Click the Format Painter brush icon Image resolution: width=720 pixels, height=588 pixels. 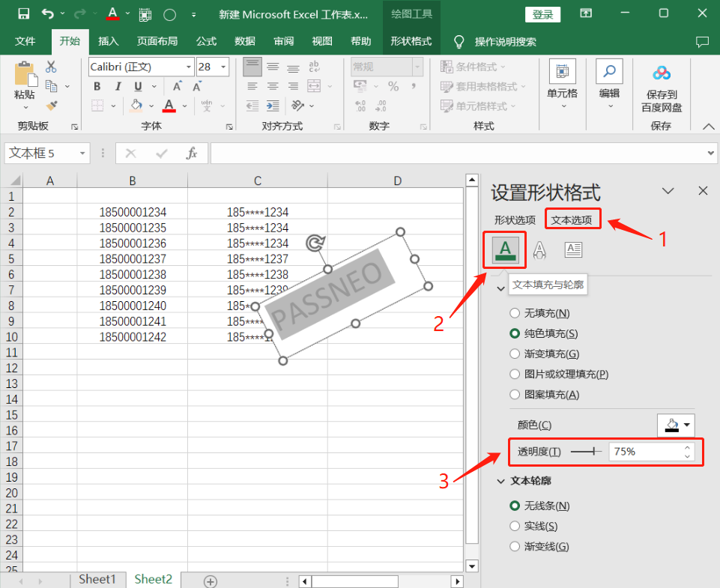tap(52, 106)
